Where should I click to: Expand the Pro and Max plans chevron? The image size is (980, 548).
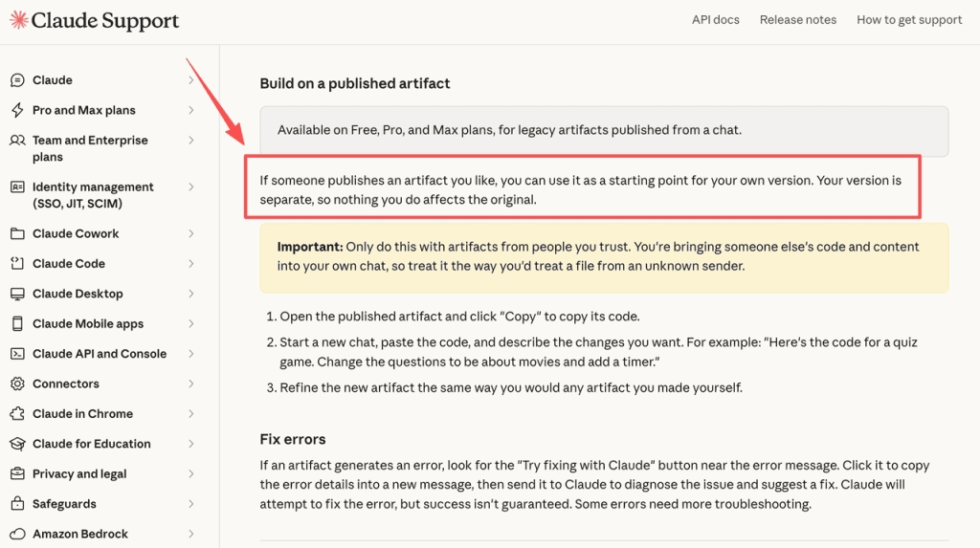191,110
